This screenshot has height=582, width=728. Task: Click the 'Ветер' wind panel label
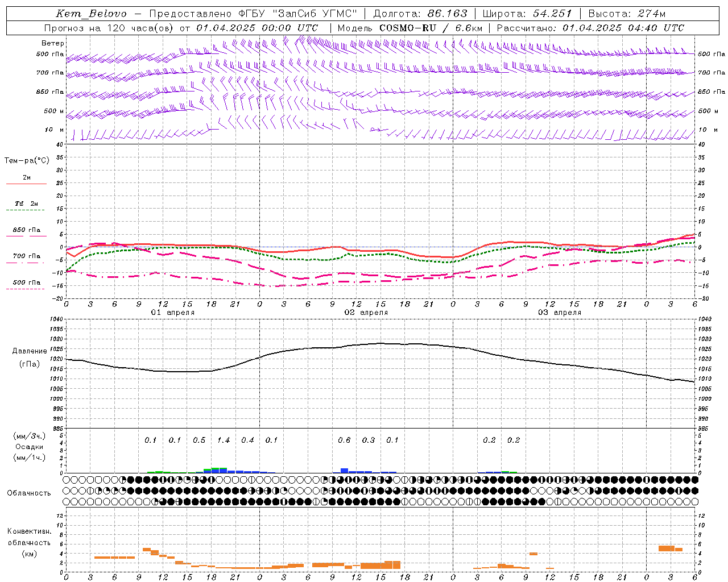click(53, 43)
